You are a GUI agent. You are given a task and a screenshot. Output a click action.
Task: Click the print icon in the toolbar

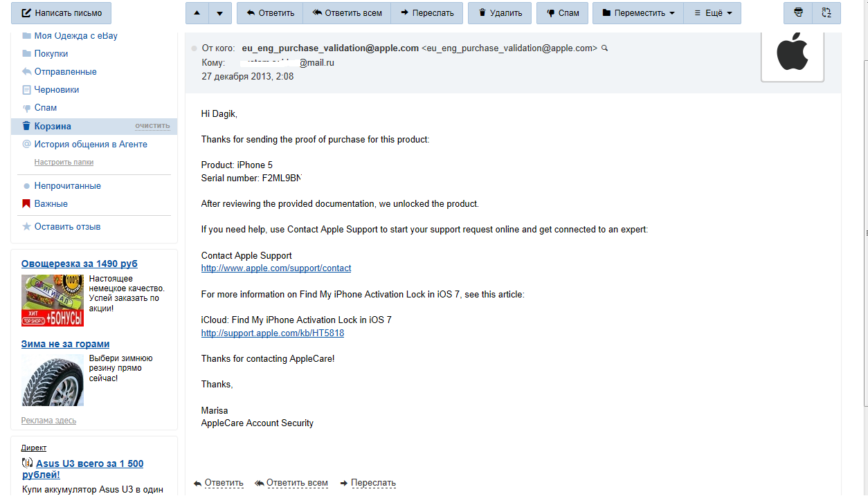pos(798,13)
